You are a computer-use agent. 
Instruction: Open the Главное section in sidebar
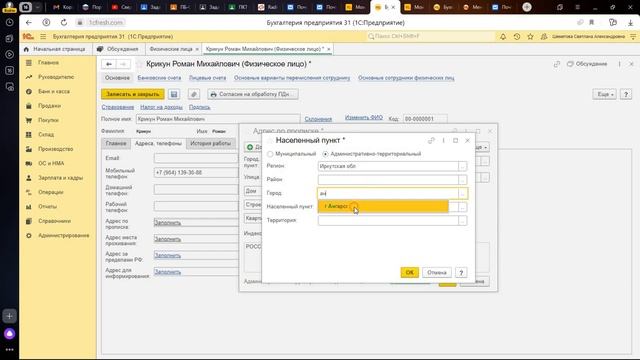tap(49, 63)
